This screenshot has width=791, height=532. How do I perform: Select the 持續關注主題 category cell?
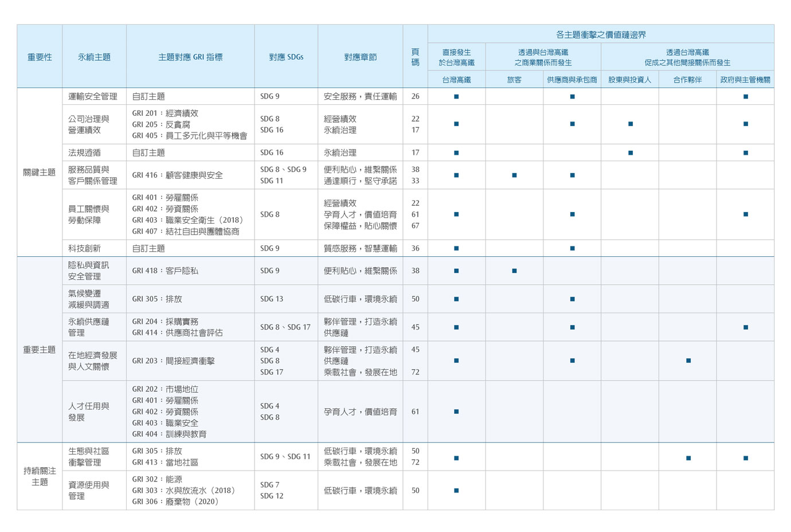pyautogui.click(x=40, y=476)
